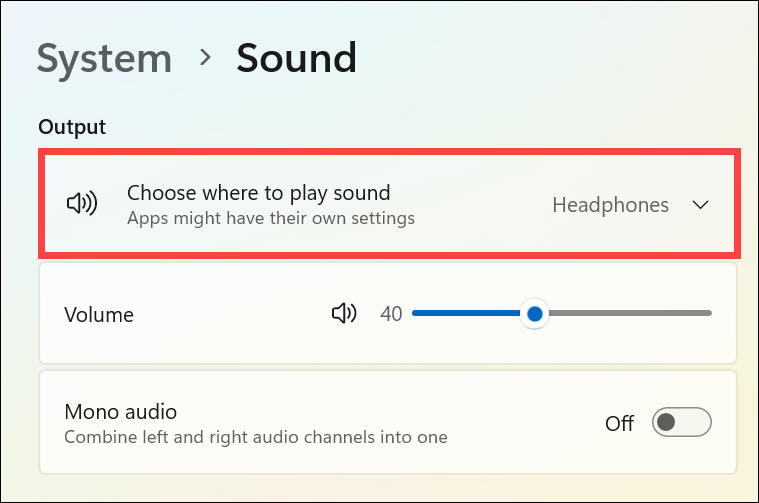Click 'Combine left and right audio channels' description
759x503 pixels.
point(255,437)
